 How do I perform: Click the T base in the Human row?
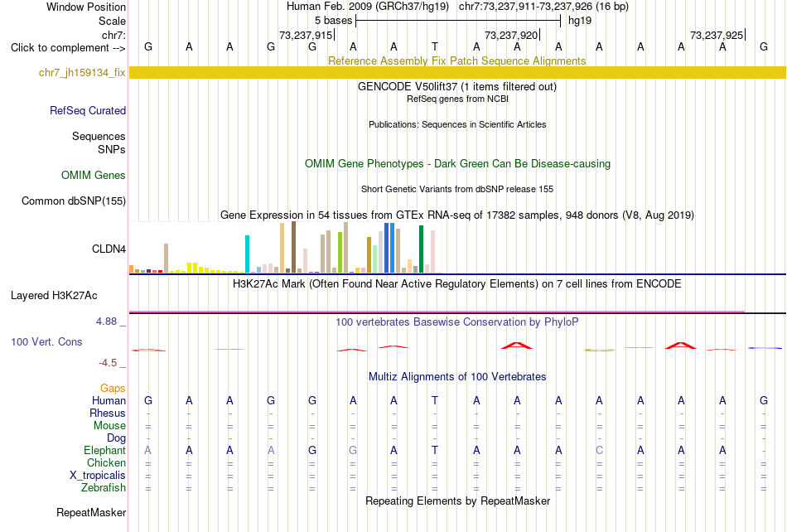[x=435, y=400]
